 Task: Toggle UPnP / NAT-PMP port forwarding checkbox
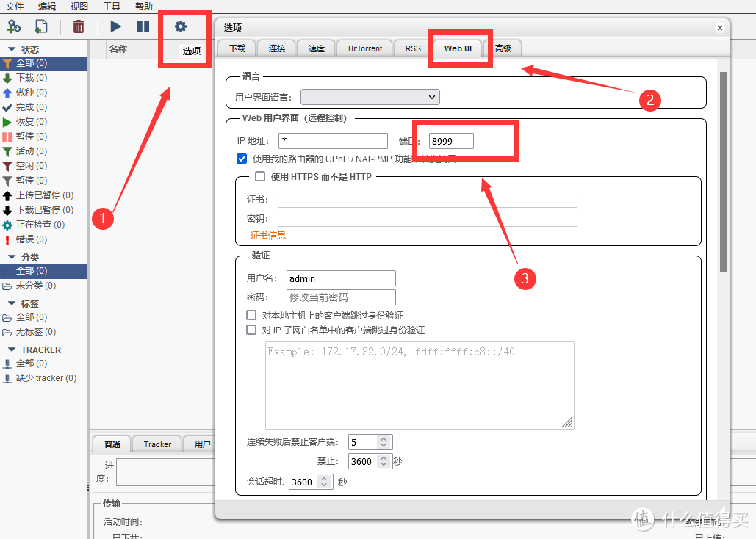click(242, 159)
